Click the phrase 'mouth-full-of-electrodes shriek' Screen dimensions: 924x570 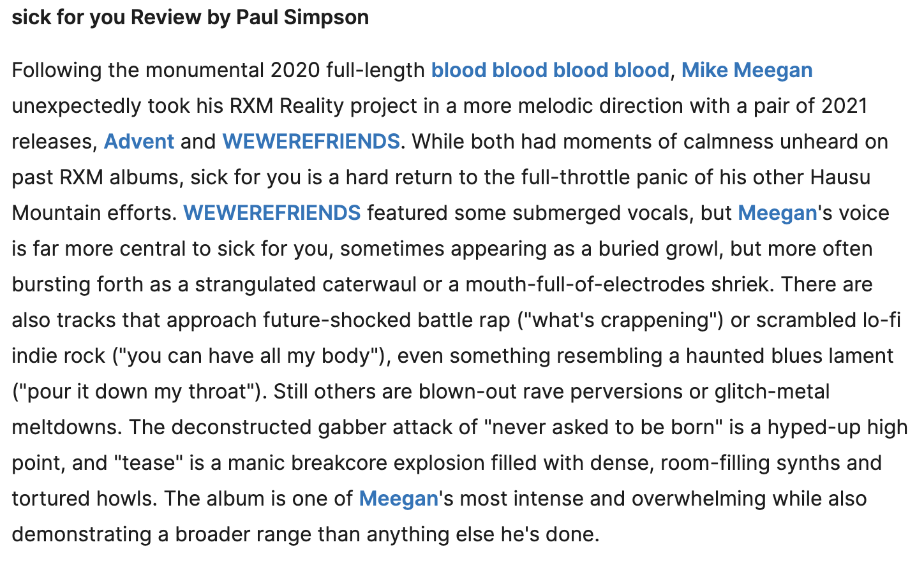click(x=616, y=284)
